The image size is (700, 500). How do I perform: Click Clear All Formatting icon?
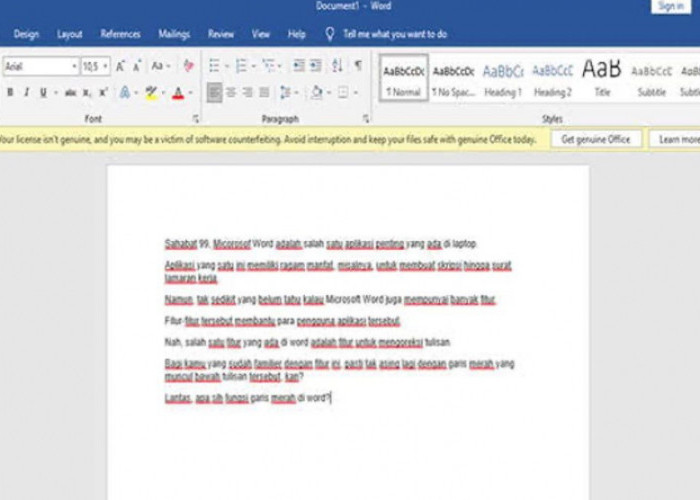[188, 66]
